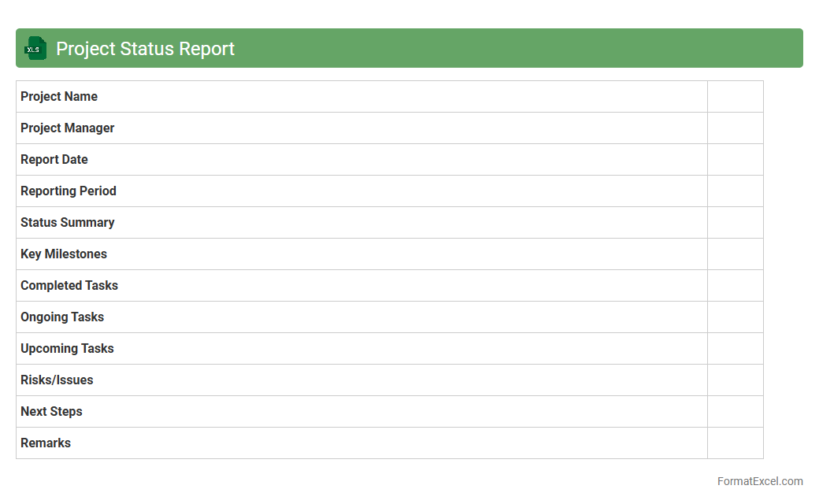
Task: Click the XLS file icon in header
Action: tap(35, 48)
